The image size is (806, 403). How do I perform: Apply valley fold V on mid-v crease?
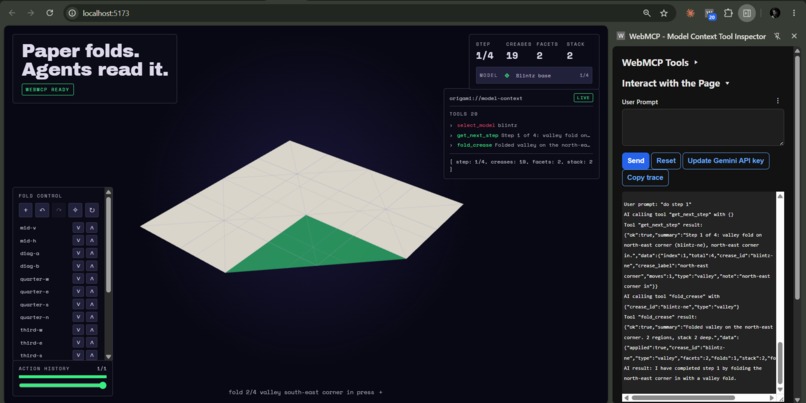pos(78,228)
